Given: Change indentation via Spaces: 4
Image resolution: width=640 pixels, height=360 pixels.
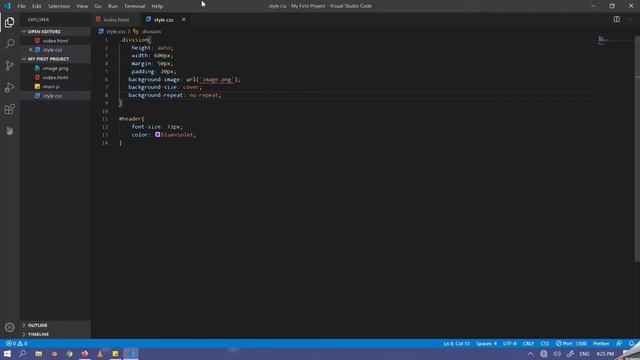Looking at the screenshot, I should tap(486, 343).
